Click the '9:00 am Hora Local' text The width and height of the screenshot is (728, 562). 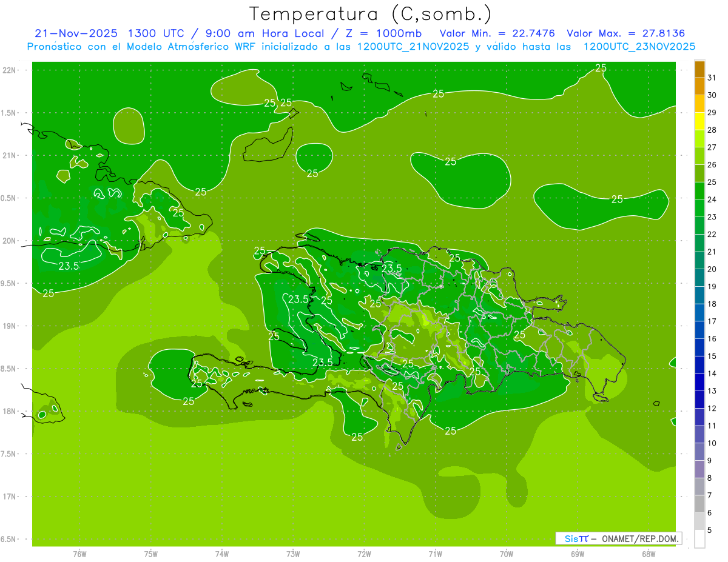tap(263, 33)
